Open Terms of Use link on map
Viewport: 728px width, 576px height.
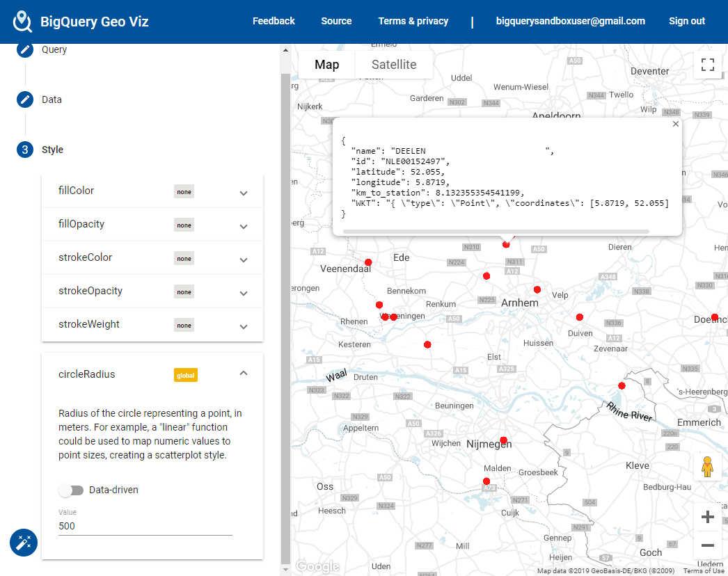tap(704, 571)
